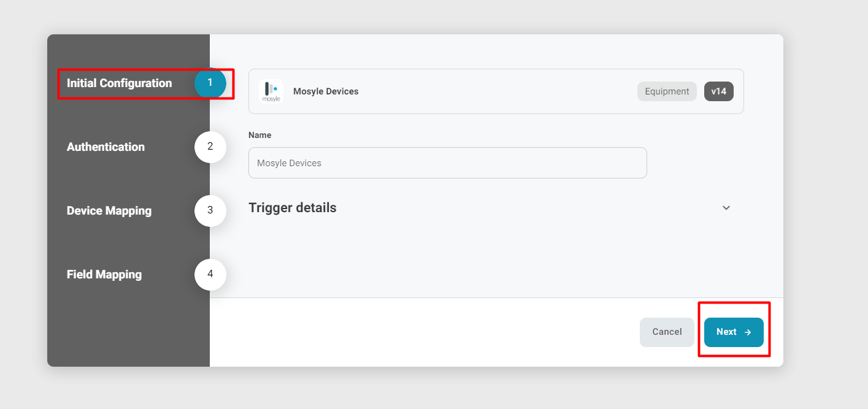Click the step 3 circle beside Device Mapping
Screen dimensions: 868x409
click(x=210, y=211)
